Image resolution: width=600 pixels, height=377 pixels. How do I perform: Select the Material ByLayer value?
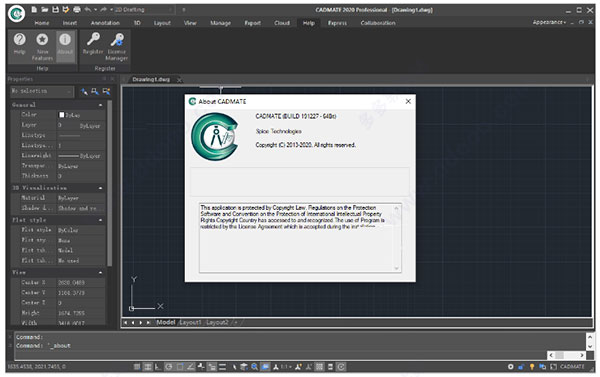pos(80,198)
